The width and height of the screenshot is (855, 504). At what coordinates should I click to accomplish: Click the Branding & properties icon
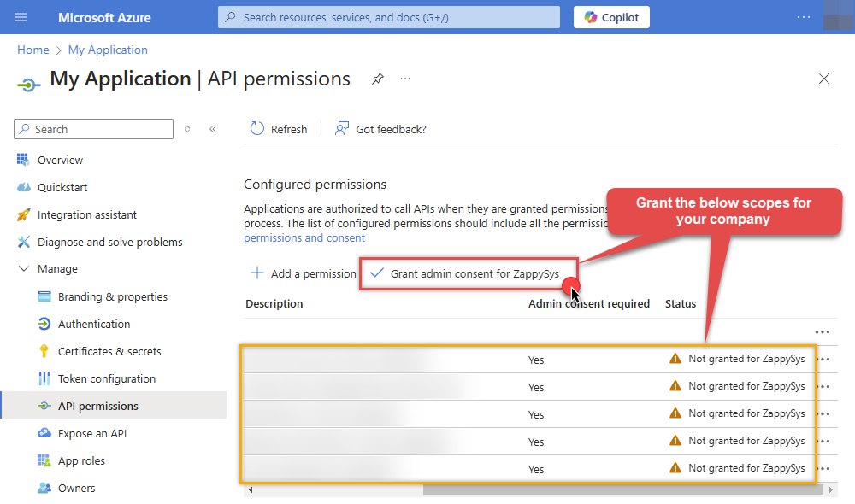tap(44, 296)
